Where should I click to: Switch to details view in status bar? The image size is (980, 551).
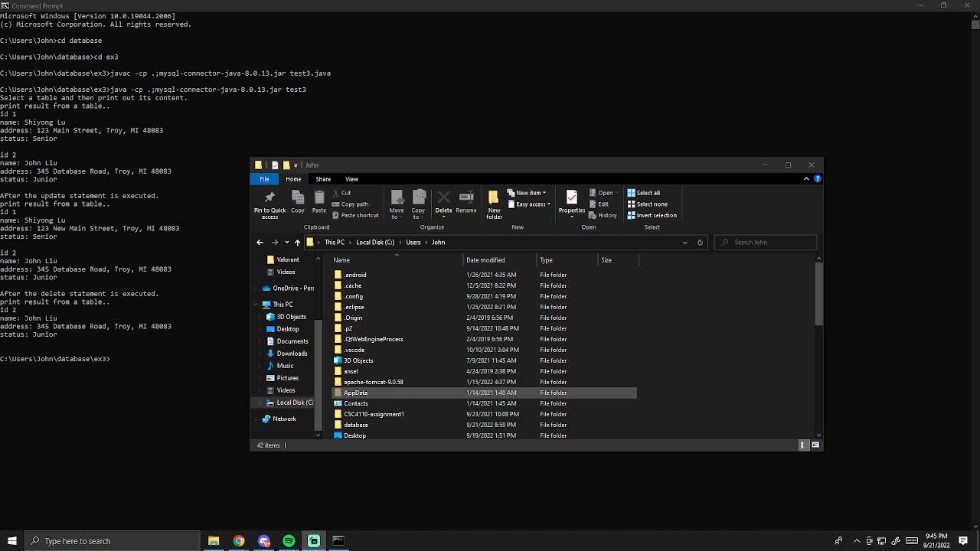pyautogui.click(x=803, y=445)
